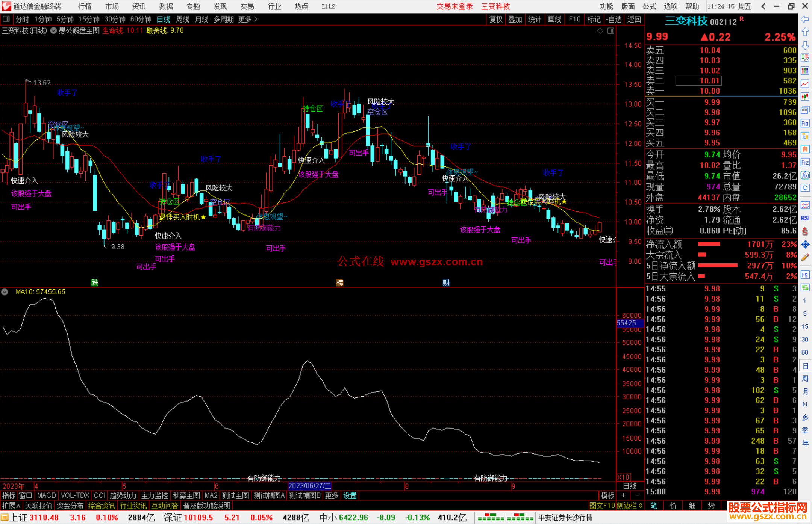Screen dimensions: 812x524
Task: Click the 设置 link in indicator bar
Action: coord(350,495)
